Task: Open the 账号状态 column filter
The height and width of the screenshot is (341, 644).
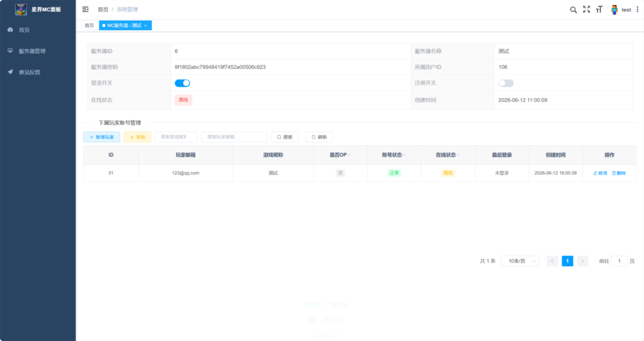Action: (404, 155)
